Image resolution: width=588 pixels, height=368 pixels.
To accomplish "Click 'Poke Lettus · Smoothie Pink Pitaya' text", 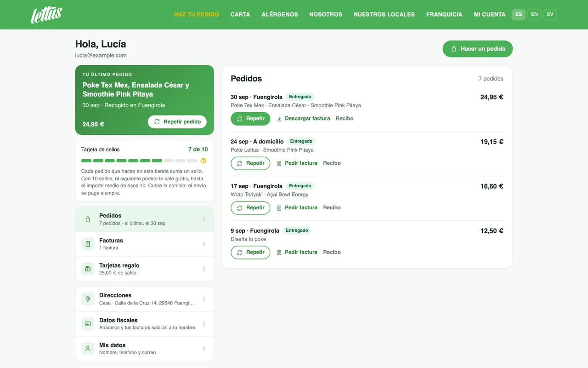I will (x=272, y=150).
